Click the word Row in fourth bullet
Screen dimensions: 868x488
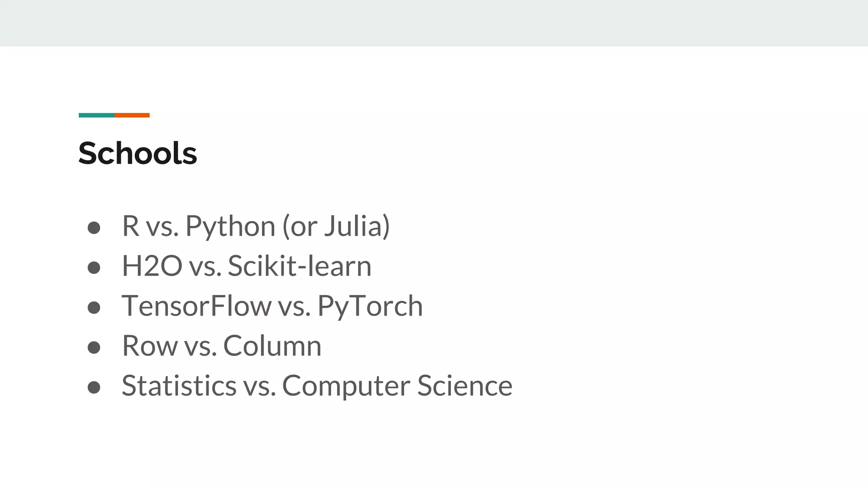pyautogui.click(x=149, y=346)
